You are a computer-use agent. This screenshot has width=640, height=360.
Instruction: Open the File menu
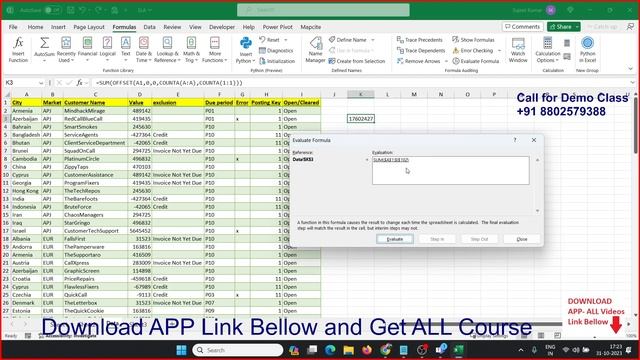13,27
